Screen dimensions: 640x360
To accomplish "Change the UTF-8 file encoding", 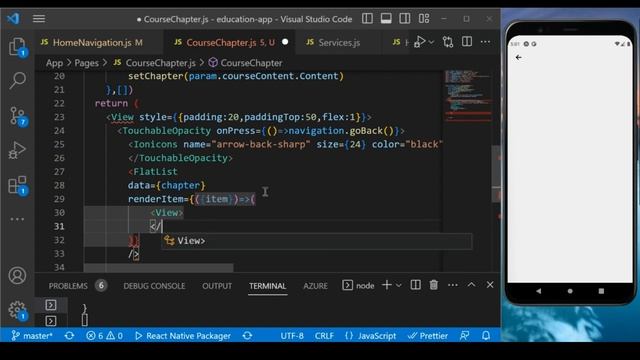I will (x=292, y=336).
